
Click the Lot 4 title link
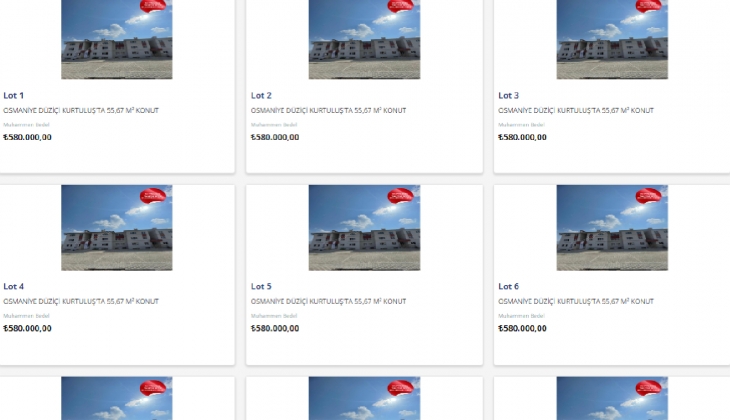pos(14,286)
